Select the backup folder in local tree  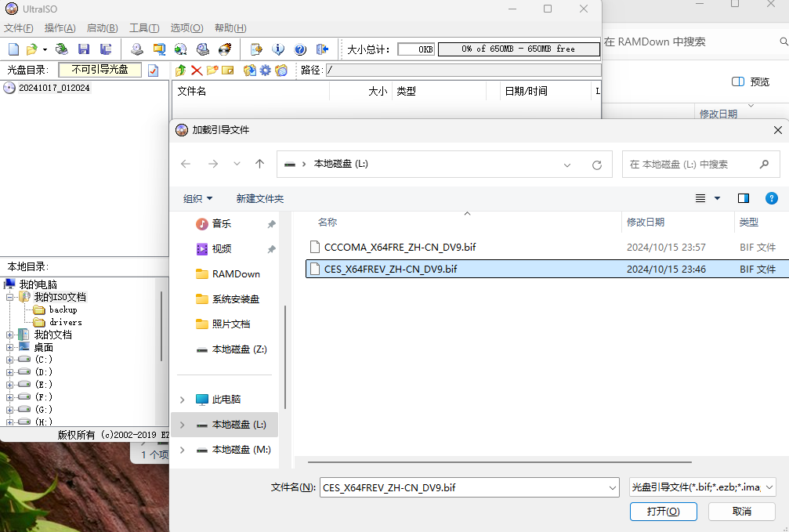click(63, 310)
